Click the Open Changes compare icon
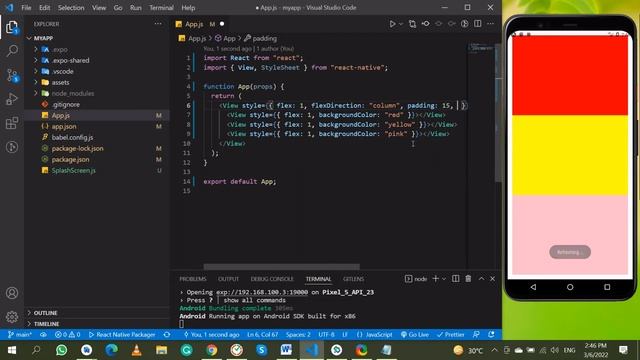Screen dimensions: 640x360 click(x=412, y=24)
